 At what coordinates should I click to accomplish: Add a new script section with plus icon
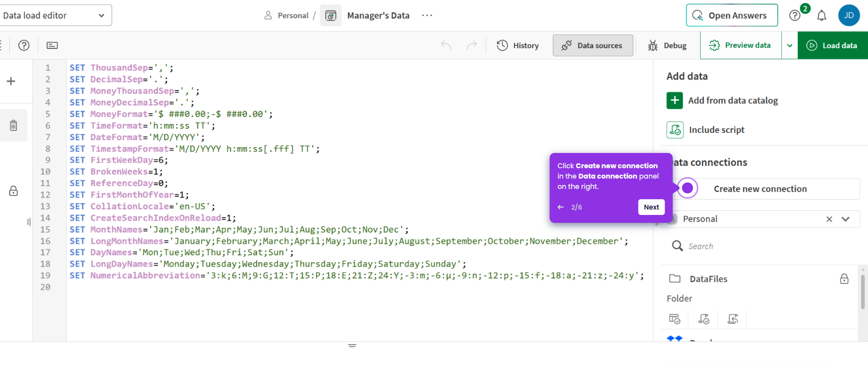click(x=11, y=81)
